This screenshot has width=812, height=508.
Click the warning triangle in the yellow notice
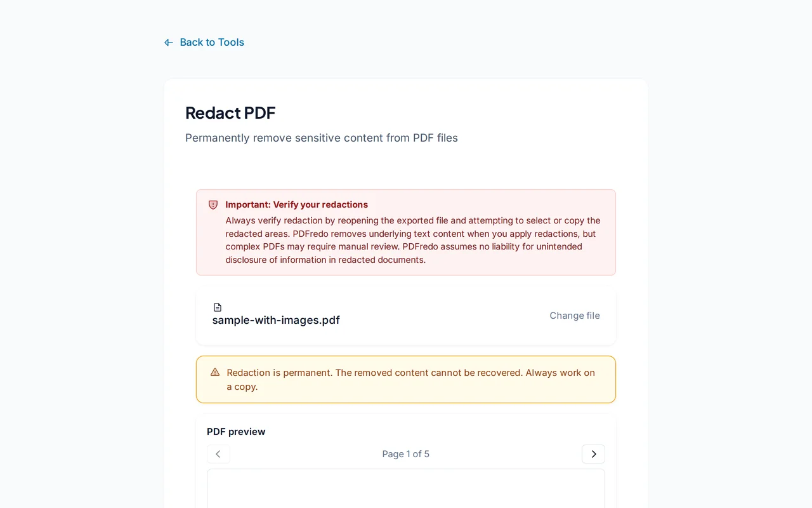214,372
